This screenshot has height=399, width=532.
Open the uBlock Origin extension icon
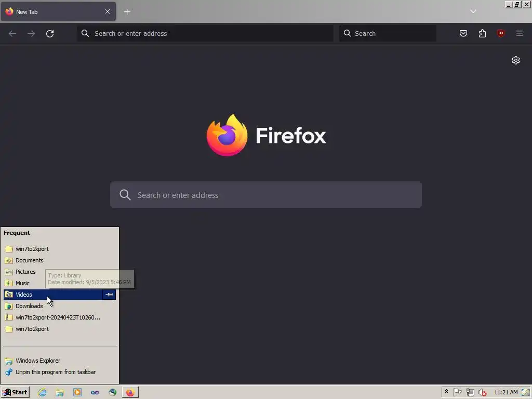coord(501,33)
